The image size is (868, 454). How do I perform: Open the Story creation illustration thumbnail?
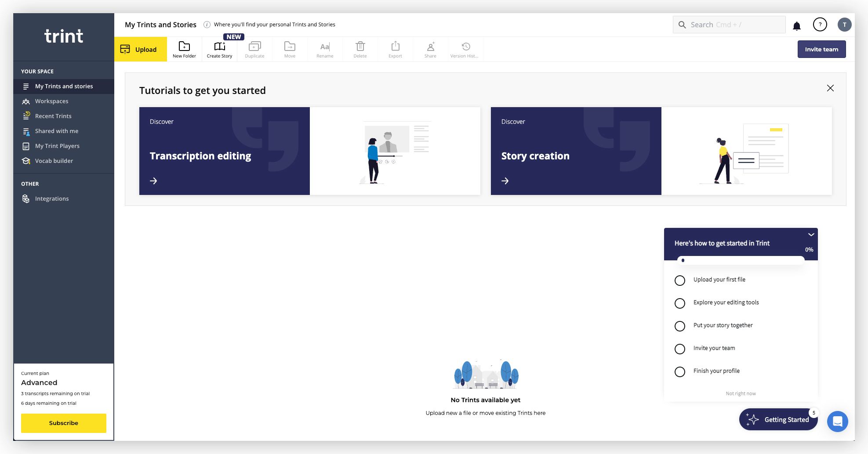click(x=747, y=151)
